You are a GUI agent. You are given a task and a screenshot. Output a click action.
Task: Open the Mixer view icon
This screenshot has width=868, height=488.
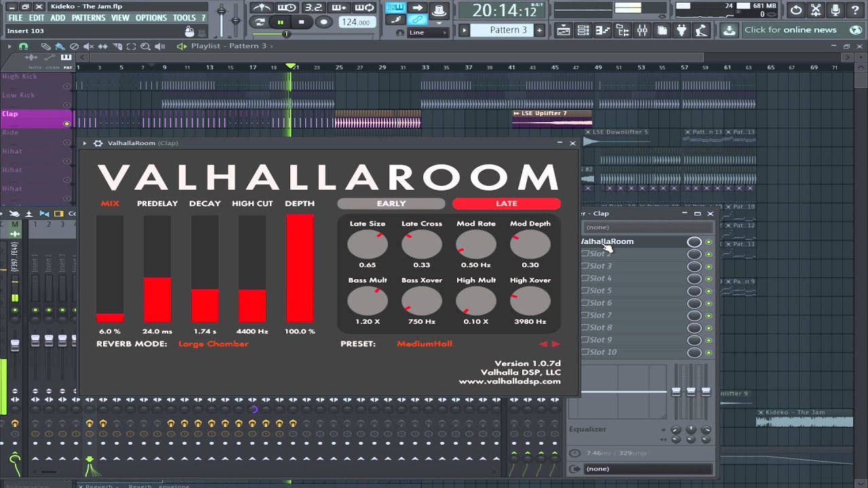click(x=642, y=30)
